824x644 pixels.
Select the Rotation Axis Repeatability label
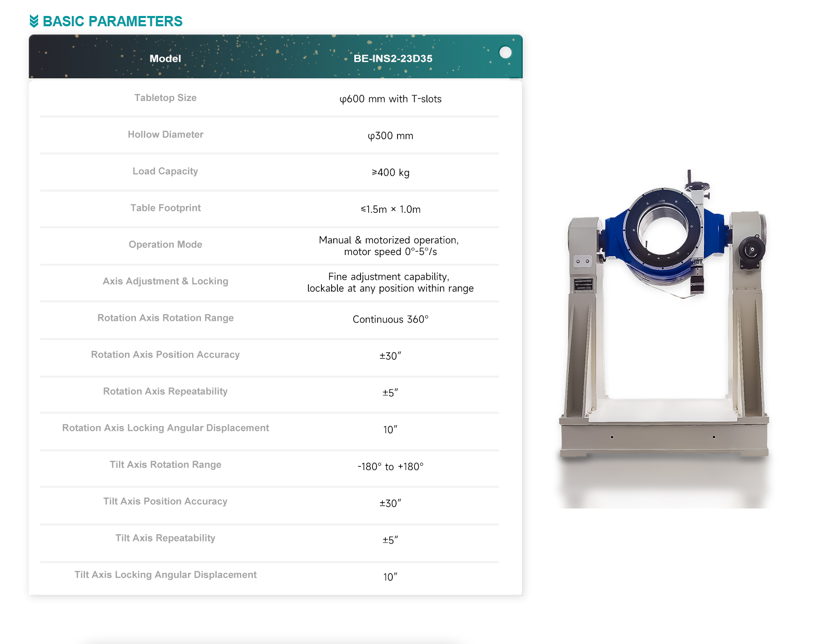coord(165,392)
